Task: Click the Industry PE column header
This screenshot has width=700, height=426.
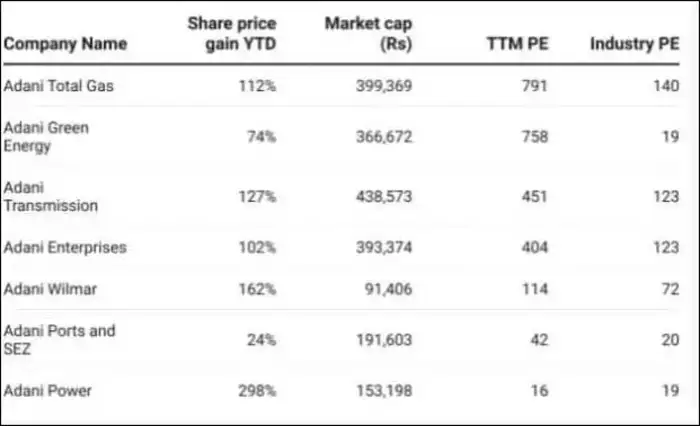Action: [x=634, y=44]
